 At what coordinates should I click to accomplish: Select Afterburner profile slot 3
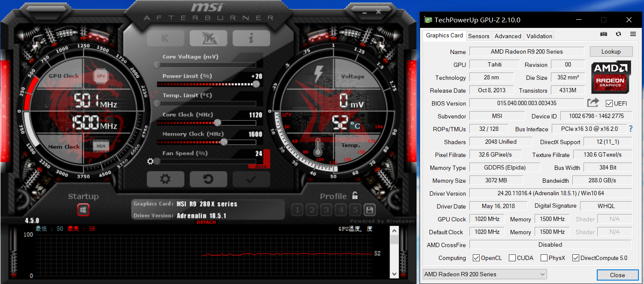click(x=327, y=210)
